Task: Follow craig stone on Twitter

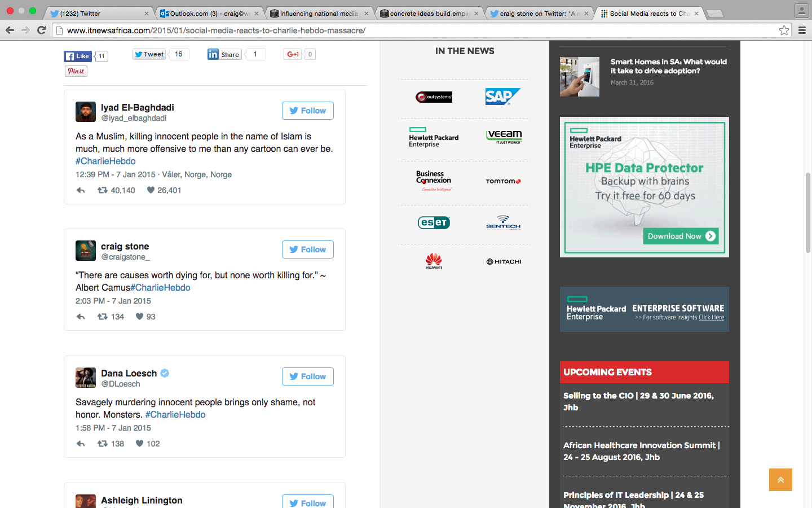Action: tap(308, 249)
